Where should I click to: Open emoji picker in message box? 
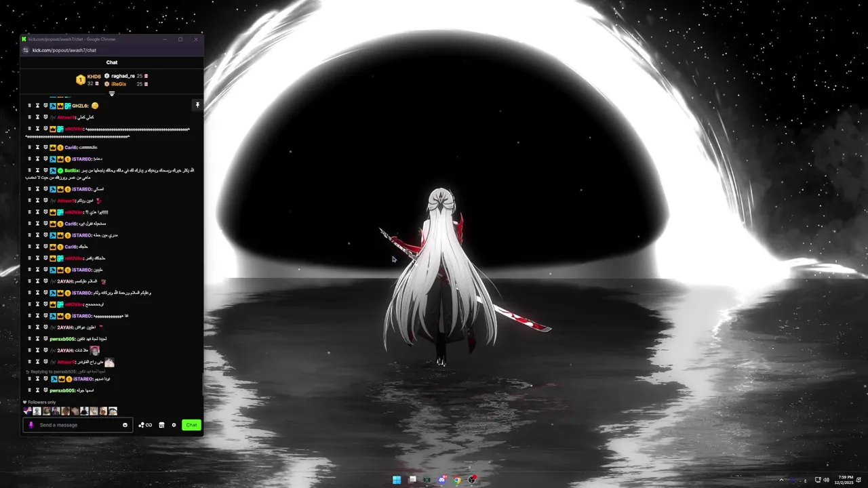(125, 425)
